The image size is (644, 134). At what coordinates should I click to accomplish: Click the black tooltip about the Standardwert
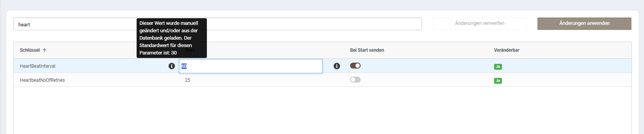[x=172, y=38]
